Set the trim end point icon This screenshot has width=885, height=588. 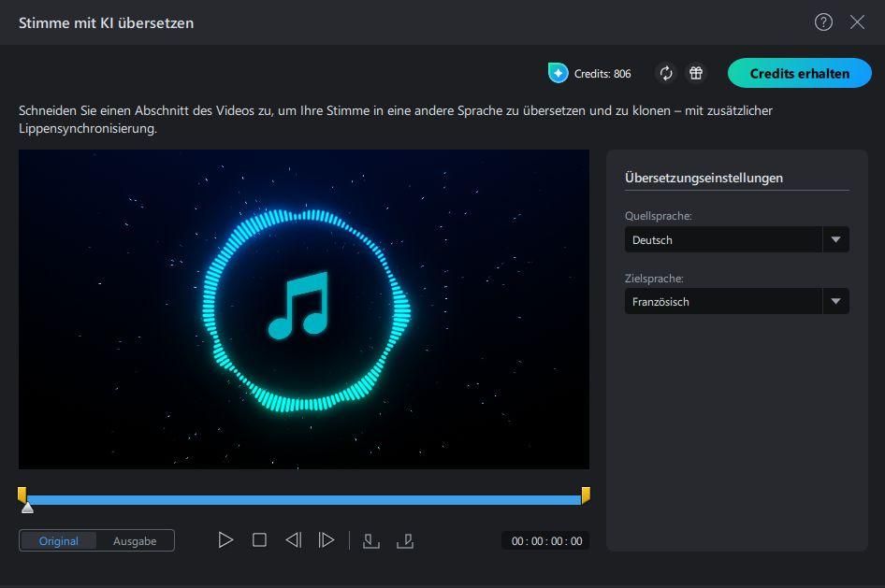[405, 540]
